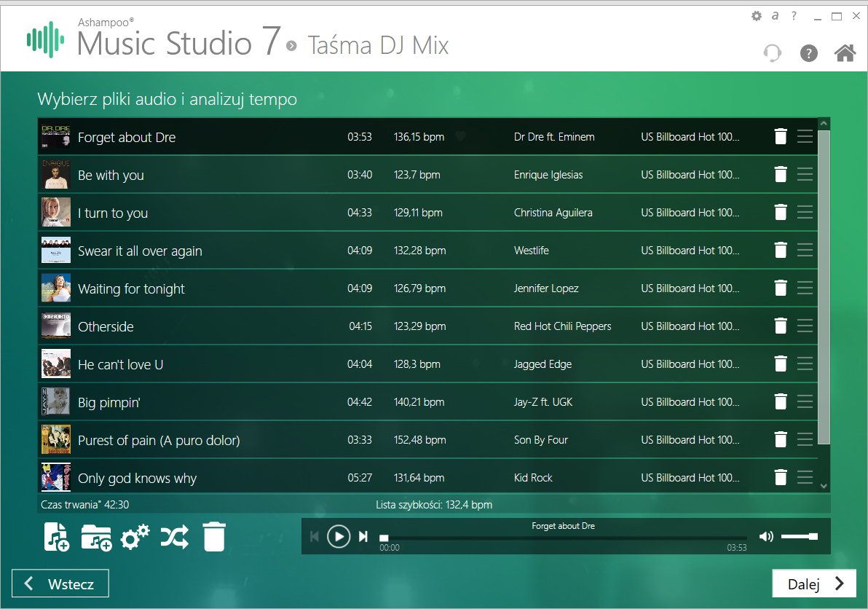Click reorder handle for Swear it all over again
Viewport: 868px width, 609px height.
[805, 251]
